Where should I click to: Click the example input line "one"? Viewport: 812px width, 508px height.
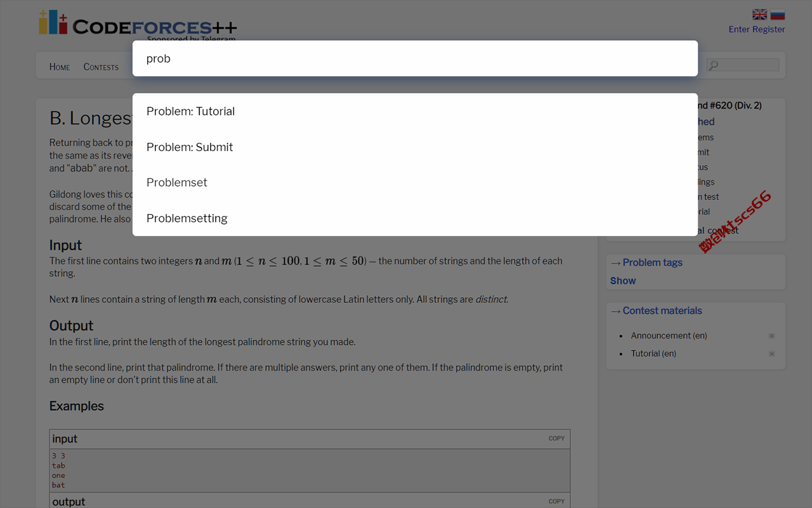click(58, 475)
